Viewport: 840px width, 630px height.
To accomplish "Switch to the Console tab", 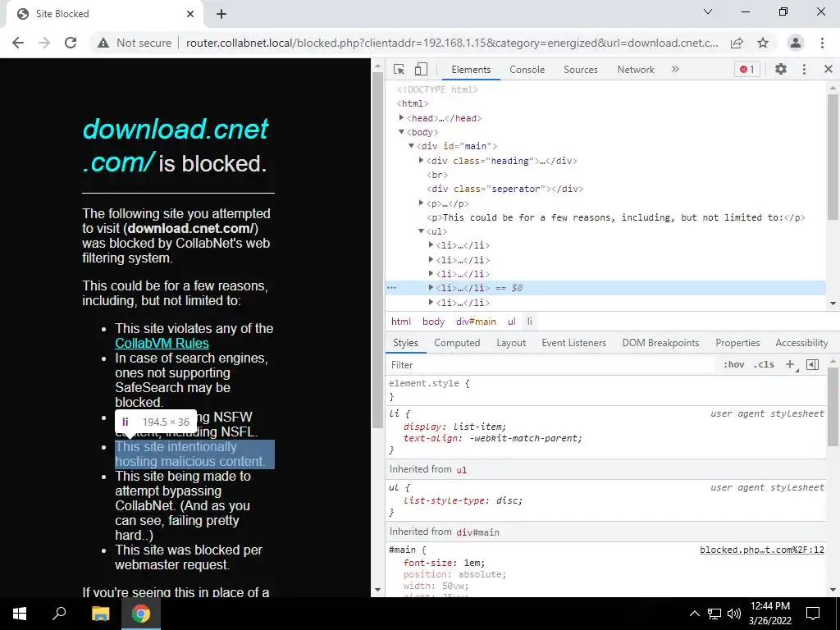I will pyautogui.click(x=527, y=70).
